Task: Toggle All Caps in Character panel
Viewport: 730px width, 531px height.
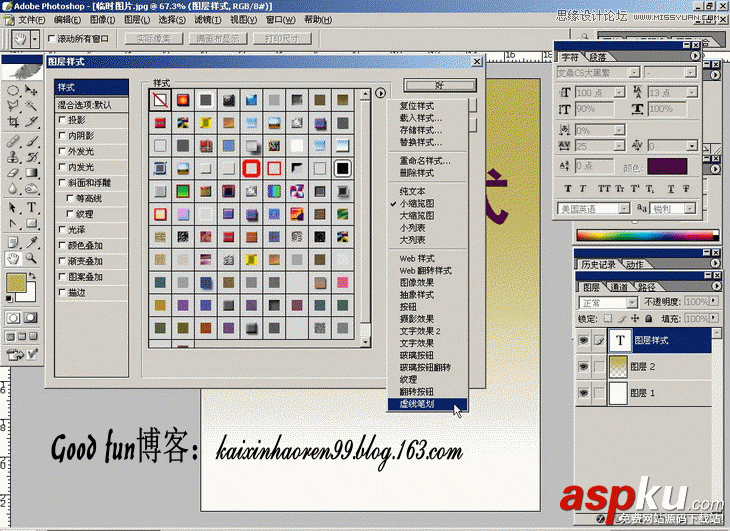Action: [604, 188]
